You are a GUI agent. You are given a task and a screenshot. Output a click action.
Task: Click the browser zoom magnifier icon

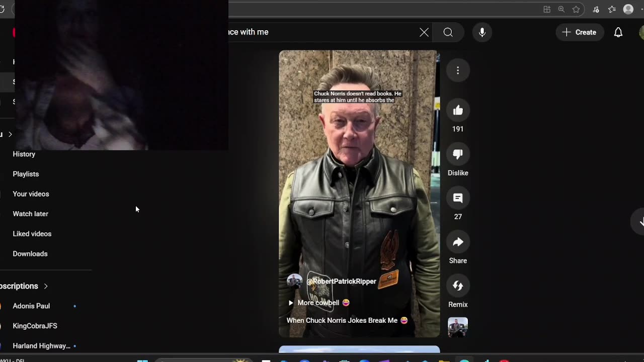pyautogui.click(x=561, y=9)
